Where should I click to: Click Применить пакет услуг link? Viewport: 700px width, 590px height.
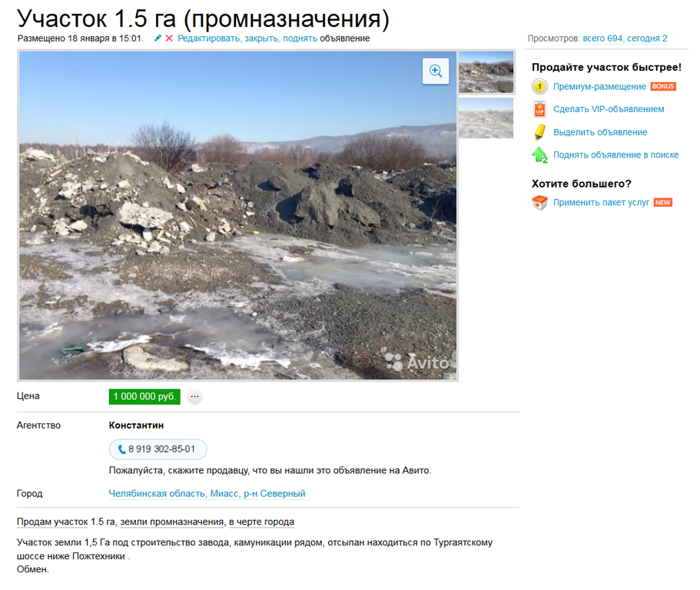(601, 203)
